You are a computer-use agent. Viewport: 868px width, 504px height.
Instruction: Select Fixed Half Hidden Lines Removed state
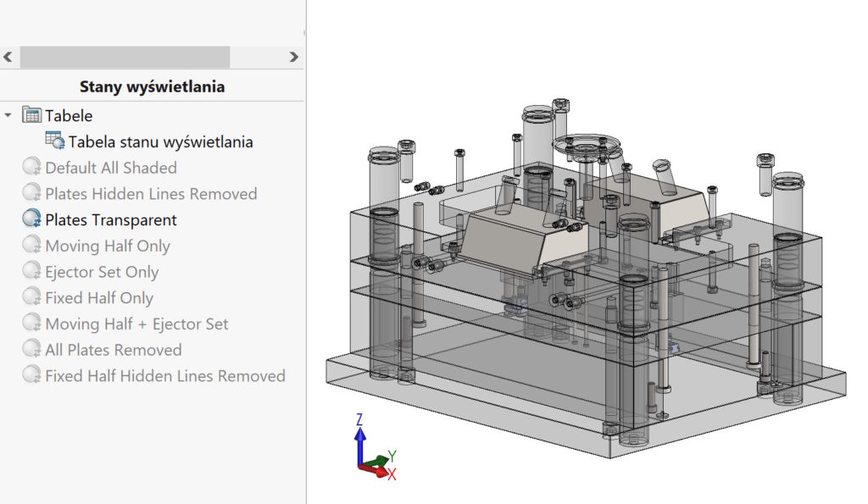(164, 376)
